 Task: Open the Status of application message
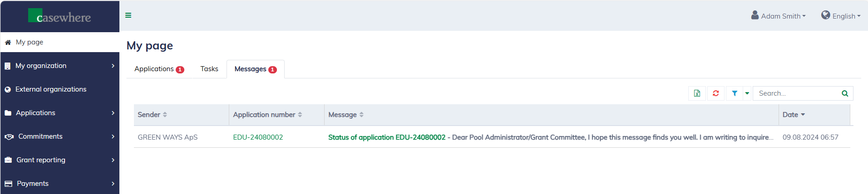point(387,137)
